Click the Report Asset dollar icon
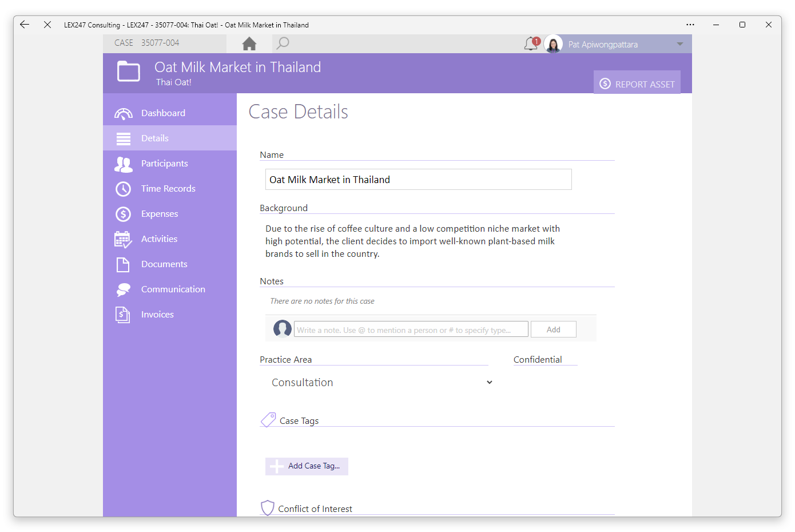The image size is (795, 532). [605, 84]
